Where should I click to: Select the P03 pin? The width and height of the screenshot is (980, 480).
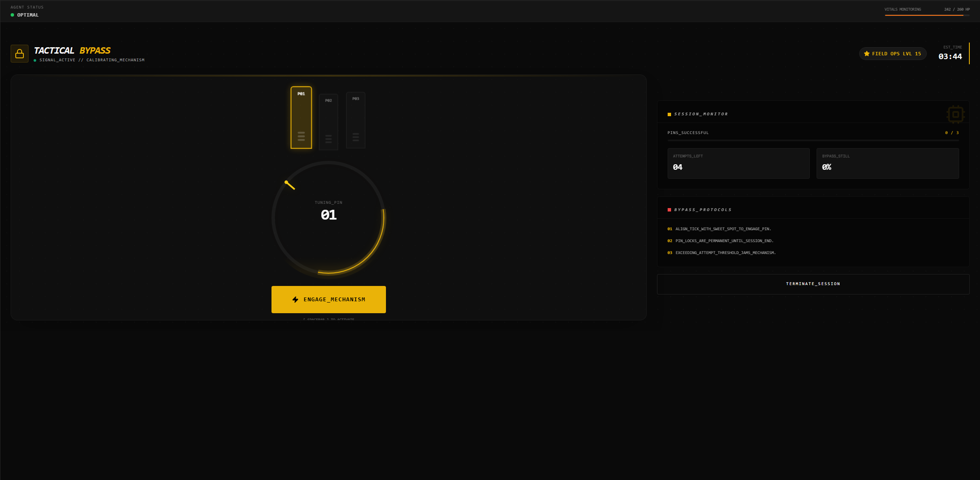356,120
